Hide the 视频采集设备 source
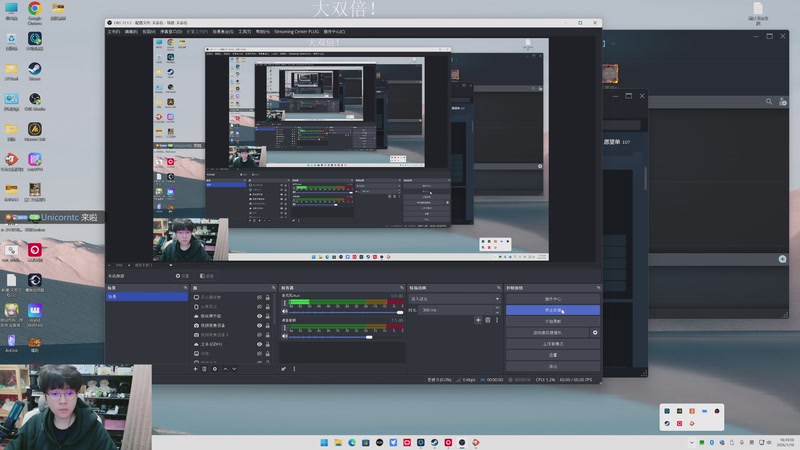This screenshot has width=800, height=450. [259, 326]
